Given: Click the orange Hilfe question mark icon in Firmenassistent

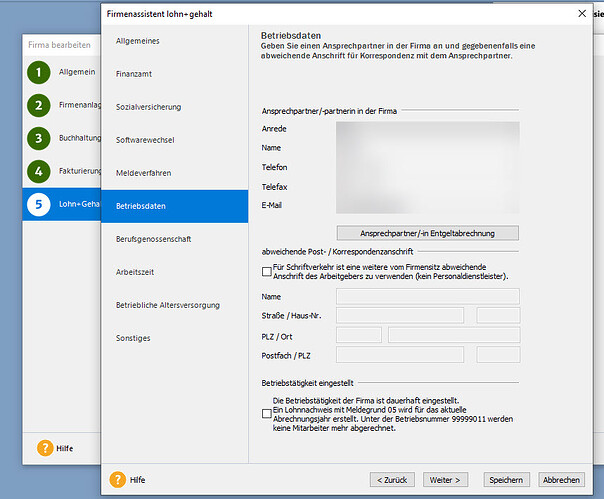Looking at the screenshot, I should coord(118,480).
